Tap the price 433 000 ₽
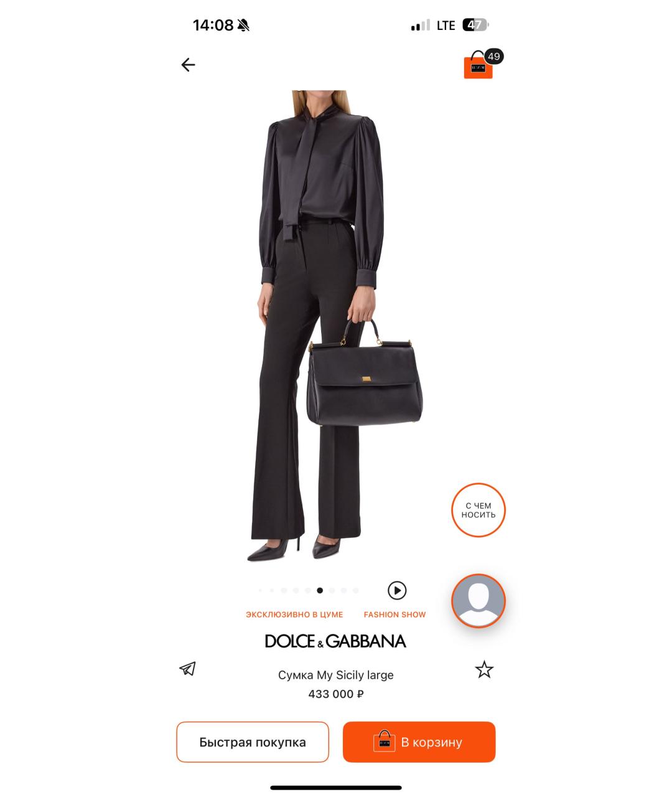672x797 pixels. coord(336,694)
